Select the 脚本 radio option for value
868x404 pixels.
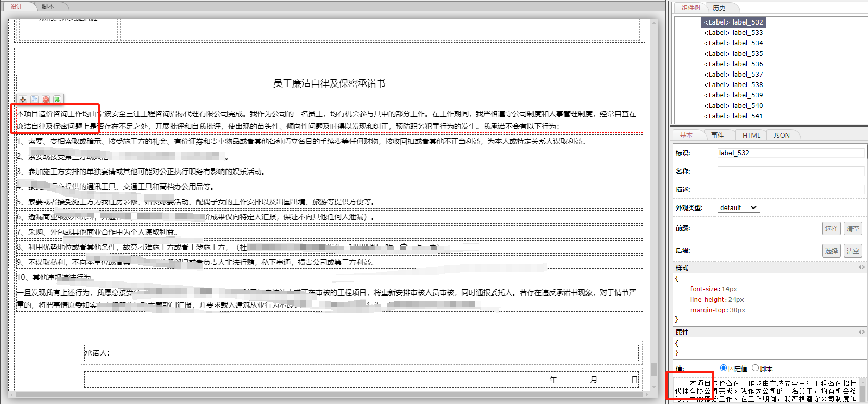755,368
